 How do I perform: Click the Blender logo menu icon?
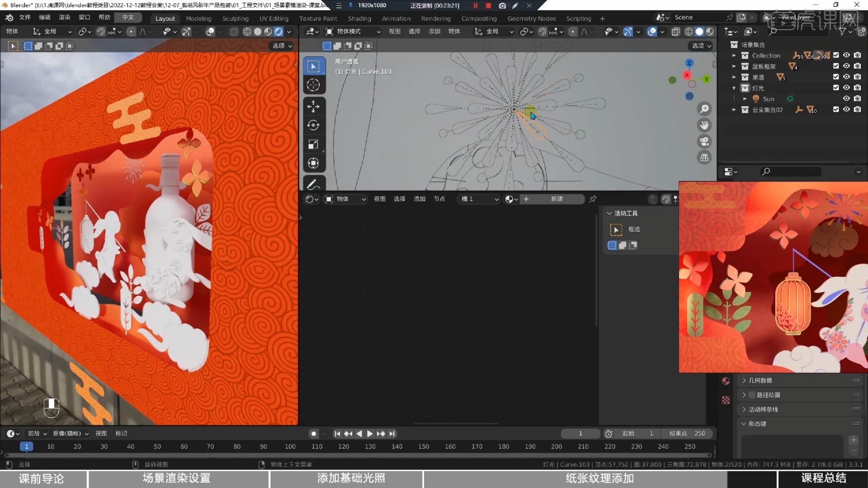(9, 17)
